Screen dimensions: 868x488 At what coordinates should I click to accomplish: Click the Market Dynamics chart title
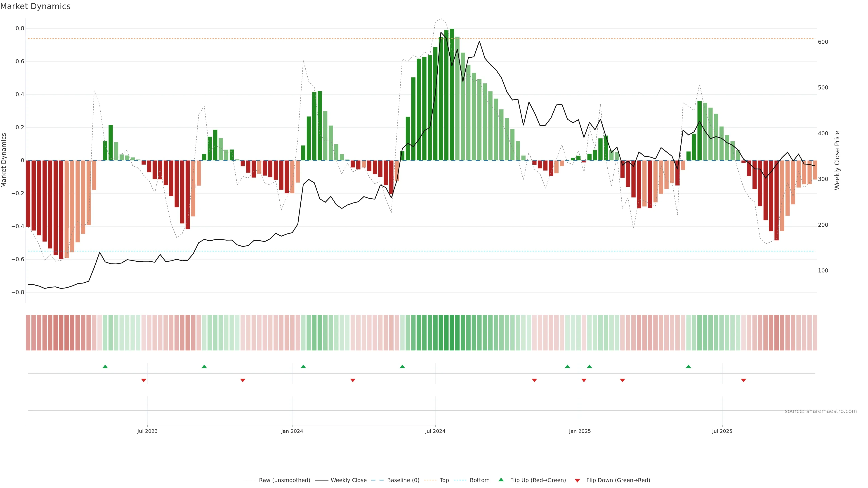pyautogui.click(x=35, y=6)
